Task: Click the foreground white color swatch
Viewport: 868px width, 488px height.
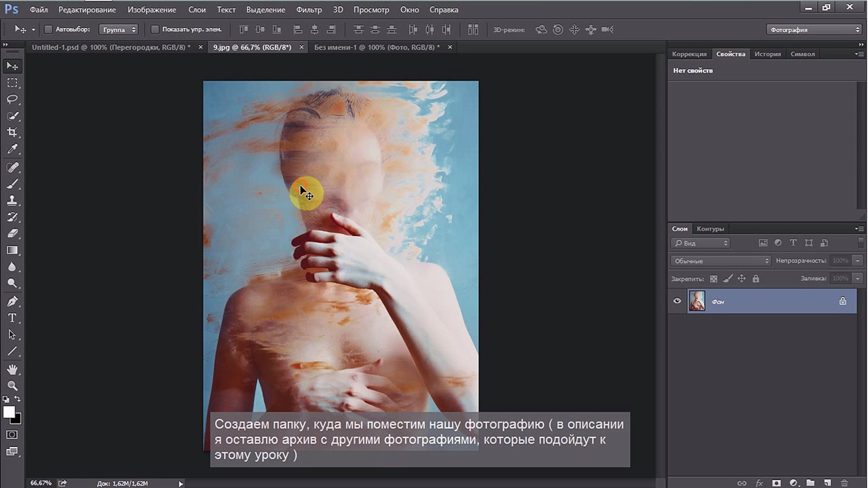Action: pyautogui.click(x=9, y=412)
